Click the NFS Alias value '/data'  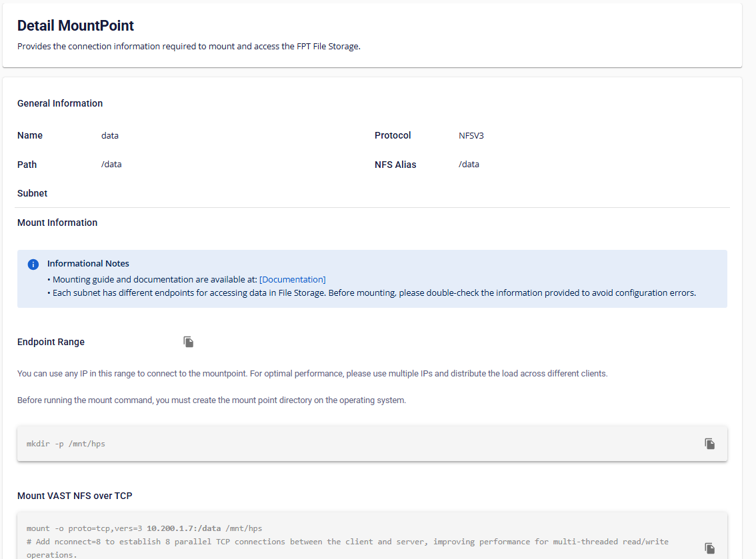(469, 165)
